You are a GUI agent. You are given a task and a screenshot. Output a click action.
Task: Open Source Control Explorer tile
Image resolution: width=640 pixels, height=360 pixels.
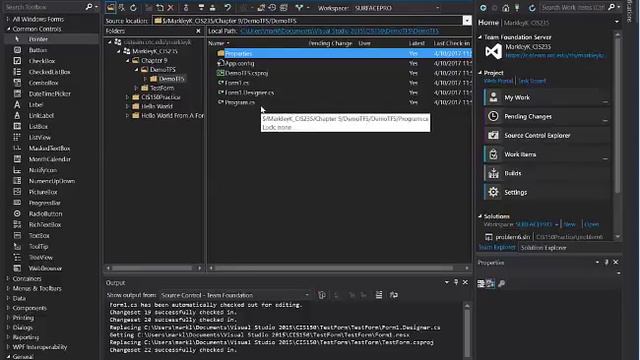pyautogui.click(x=547, y=136)
